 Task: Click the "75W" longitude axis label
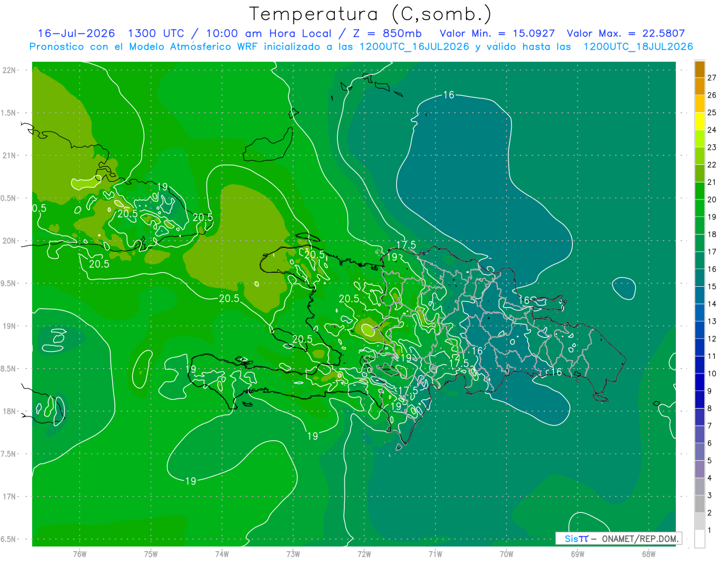pyautogui.click(x=151, y=554)
